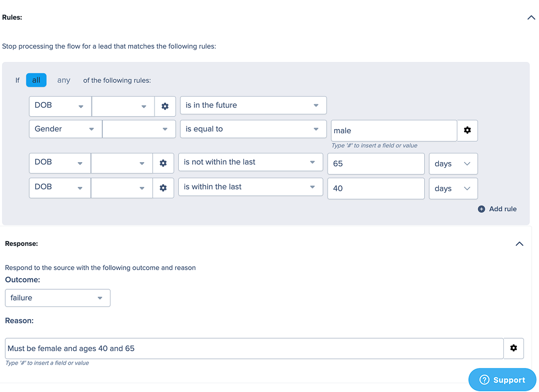This screenshot has width=539, height=392.
Task: Open the 'is within the last' operator dropdown
Action: pos(251,187)
